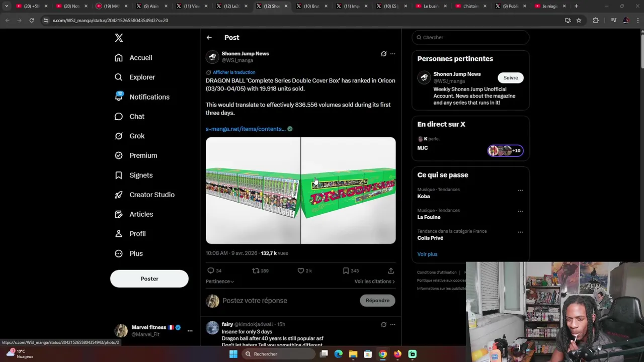
Task: Open Microsoft Edge from taskbar
Action: coord(339,354)
